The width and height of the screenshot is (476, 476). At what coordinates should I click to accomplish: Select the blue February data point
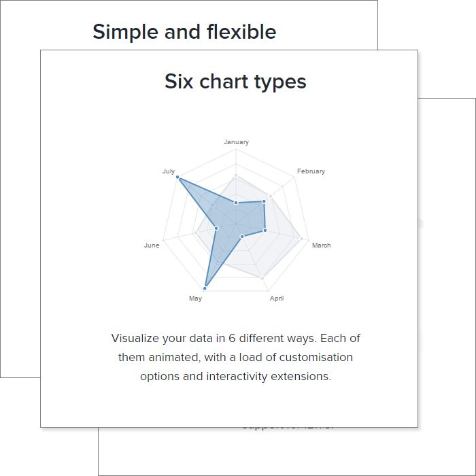coord(264,201)
